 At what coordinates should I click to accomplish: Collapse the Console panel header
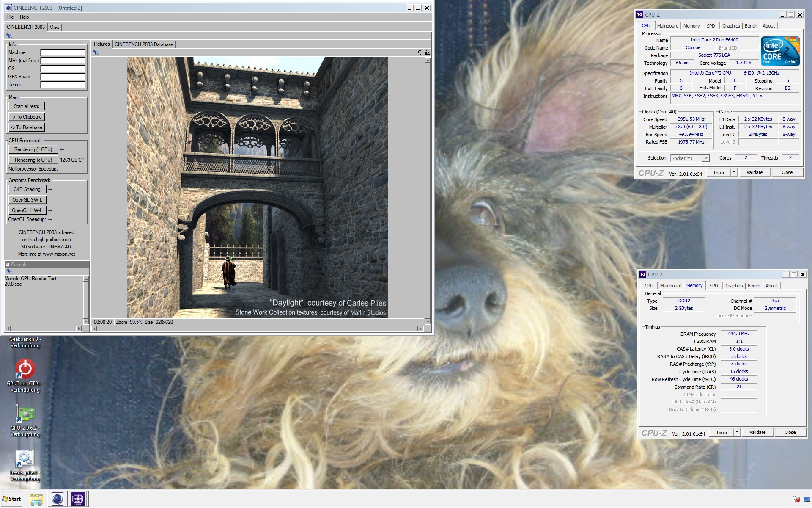tap(8, 265)
